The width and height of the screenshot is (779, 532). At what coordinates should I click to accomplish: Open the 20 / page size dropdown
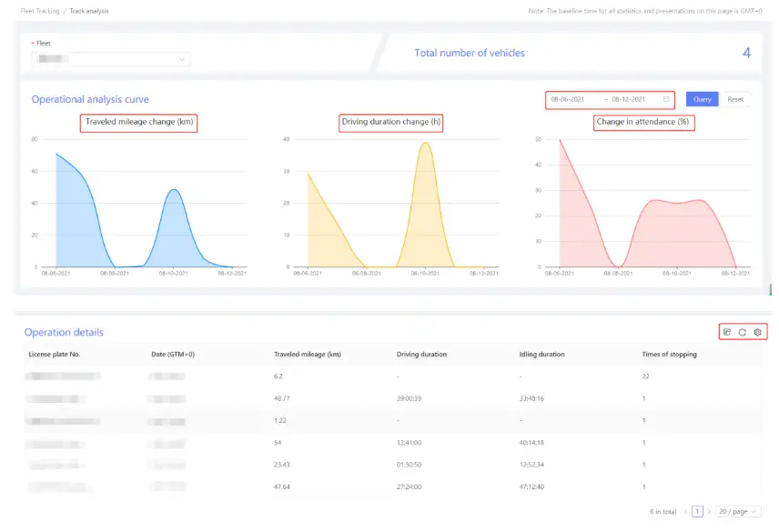pyautogui.click(x=738, y=512)
